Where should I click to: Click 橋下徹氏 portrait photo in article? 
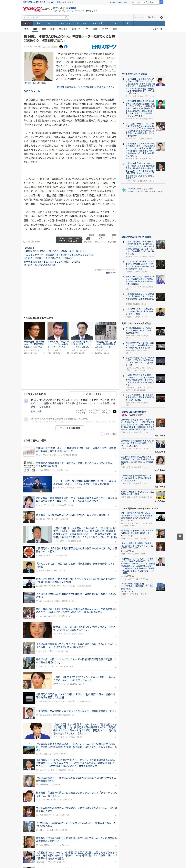(39, 66)
